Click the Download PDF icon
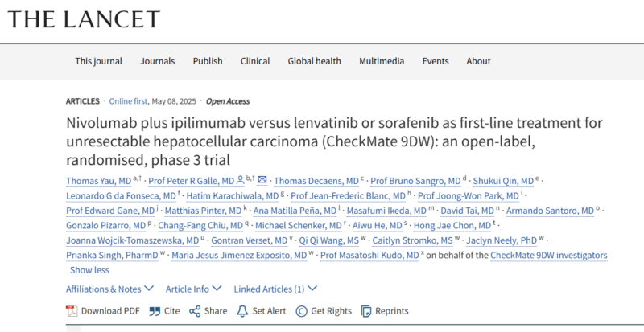 tap(71, 310)
